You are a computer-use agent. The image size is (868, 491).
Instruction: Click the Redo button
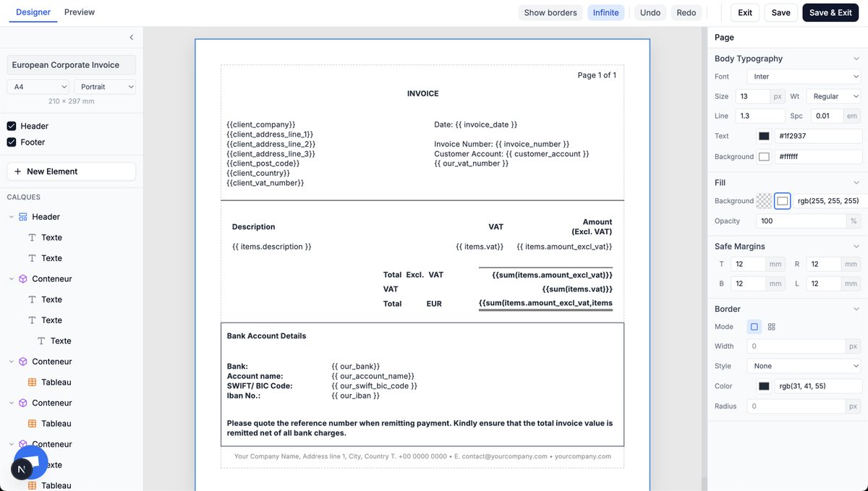tap(686, 12)
